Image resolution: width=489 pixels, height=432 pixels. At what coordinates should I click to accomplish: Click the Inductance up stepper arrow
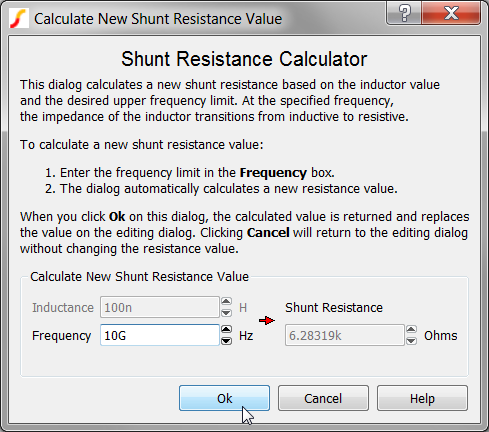(x=226, y=302)
